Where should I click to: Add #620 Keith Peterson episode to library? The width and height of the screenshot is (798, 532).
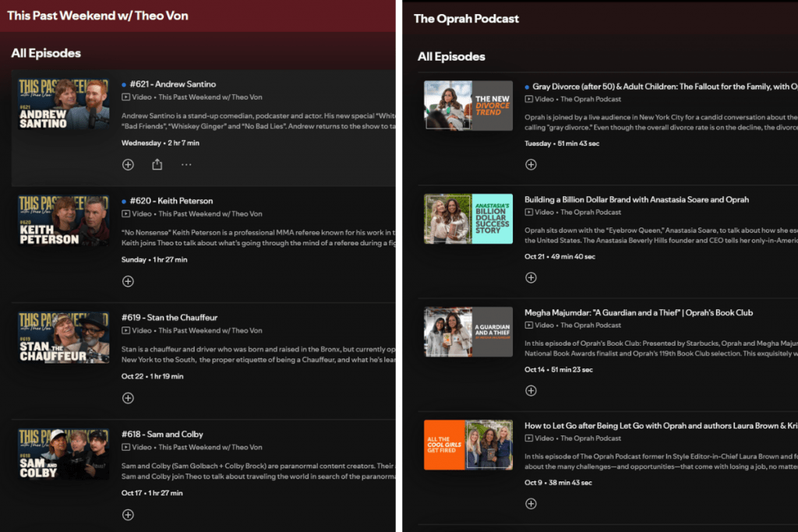click(x=128, y=281)
